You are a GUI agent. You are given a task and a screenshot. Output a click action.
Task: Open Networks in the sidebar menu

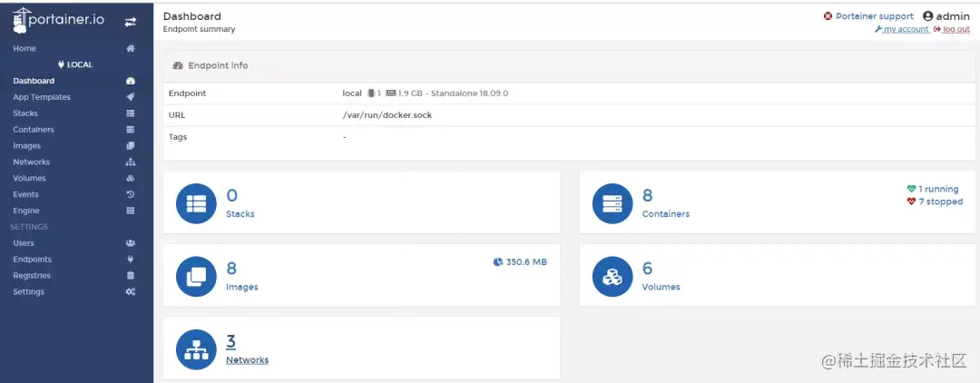31,162
